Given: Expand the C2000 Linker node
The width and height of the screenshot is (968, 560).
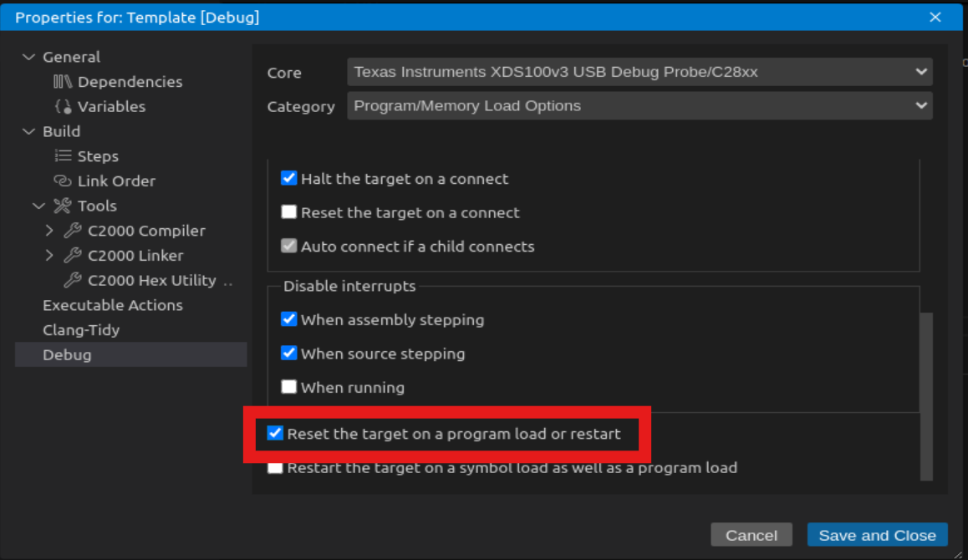Looking at the screenshot, I should (x=49, y=255).
